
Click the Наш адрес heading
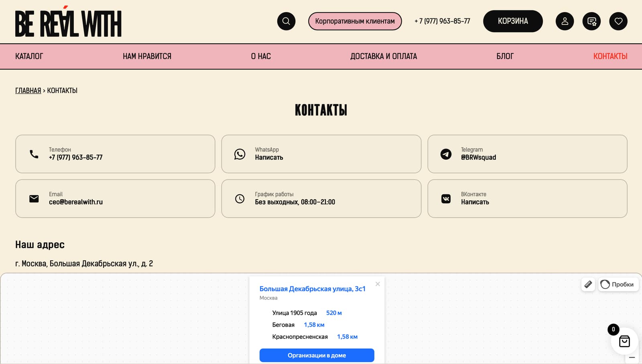pyautogui.click(x=40, y=245)
